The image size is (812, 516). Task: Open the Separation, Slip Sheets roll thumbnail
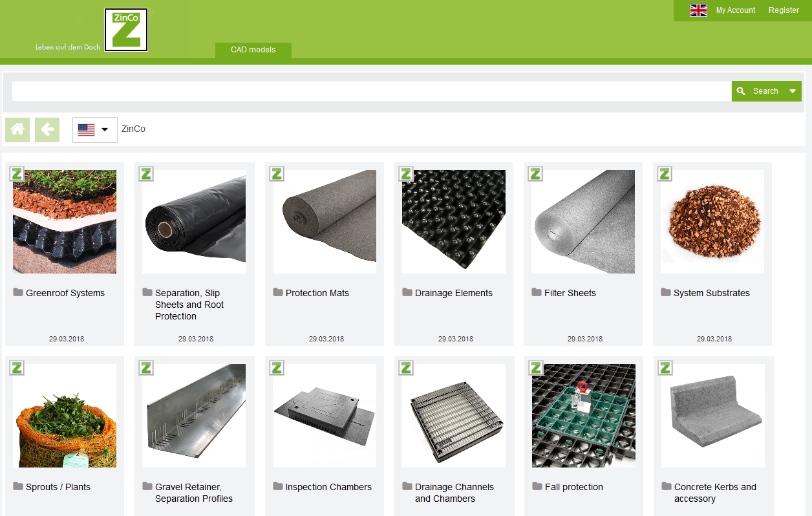(194, 222)
